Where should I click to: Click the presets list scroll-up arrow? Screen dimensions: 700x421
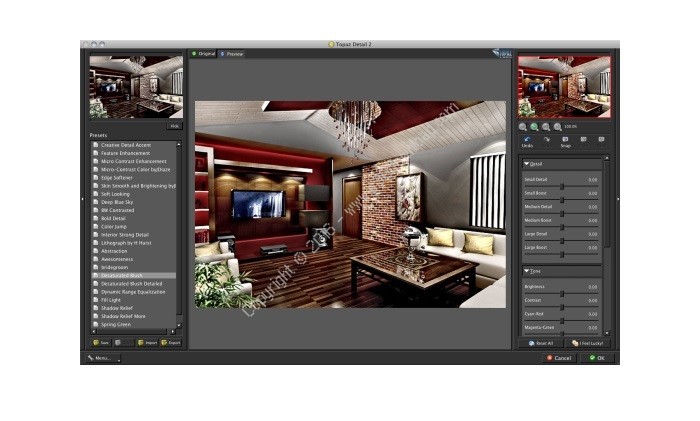pos(179,145)
